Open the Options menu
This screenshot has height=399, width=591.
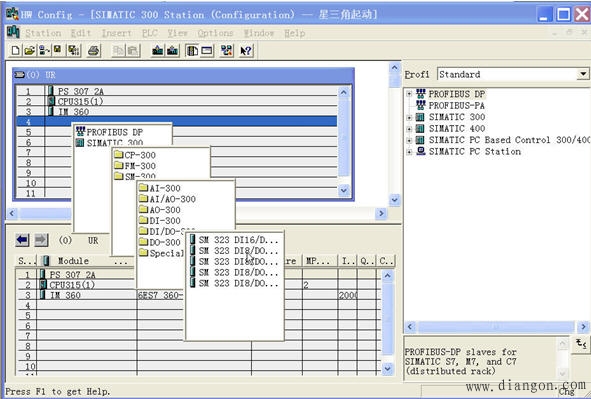215,33
